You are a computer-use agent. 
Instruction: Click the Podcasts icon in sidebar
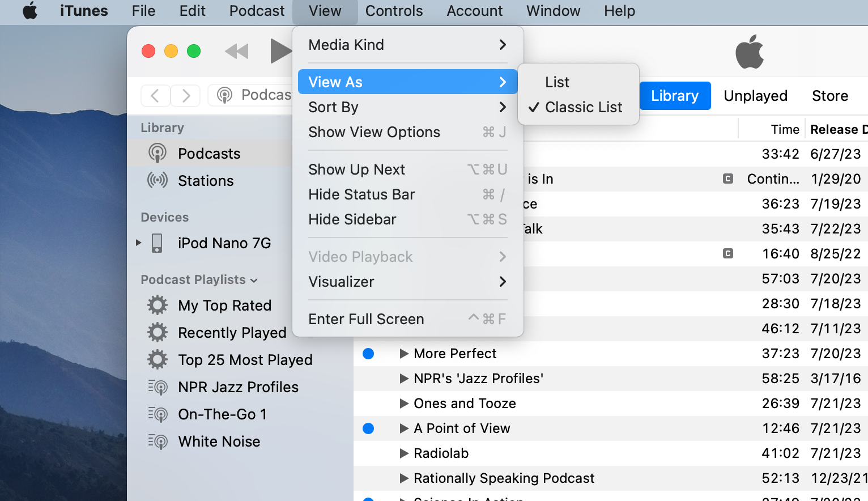158,154
